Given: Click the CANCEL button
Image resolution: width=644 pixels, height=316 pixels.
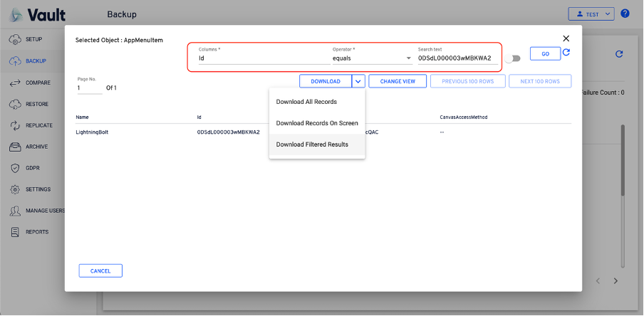Looking at the screenshot, I should [100, 271].
